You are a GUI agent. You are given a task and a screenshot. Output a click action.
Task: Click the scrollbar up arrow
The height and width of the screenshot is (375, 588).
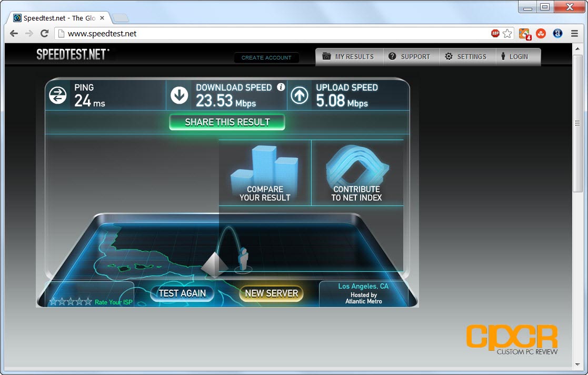pyautogui.click(x=577, y=48)
